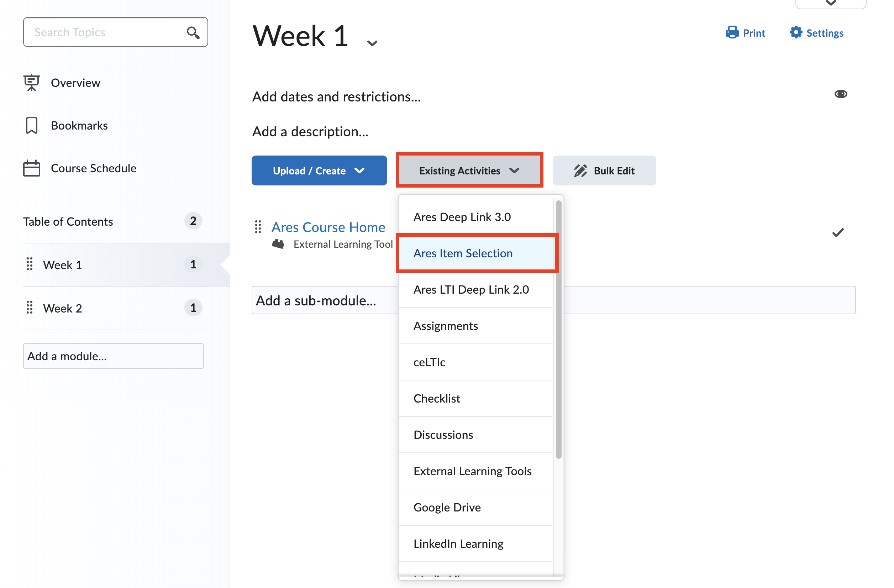Open Overview presentation icon
894x588 pixels.
pos(32,83)
